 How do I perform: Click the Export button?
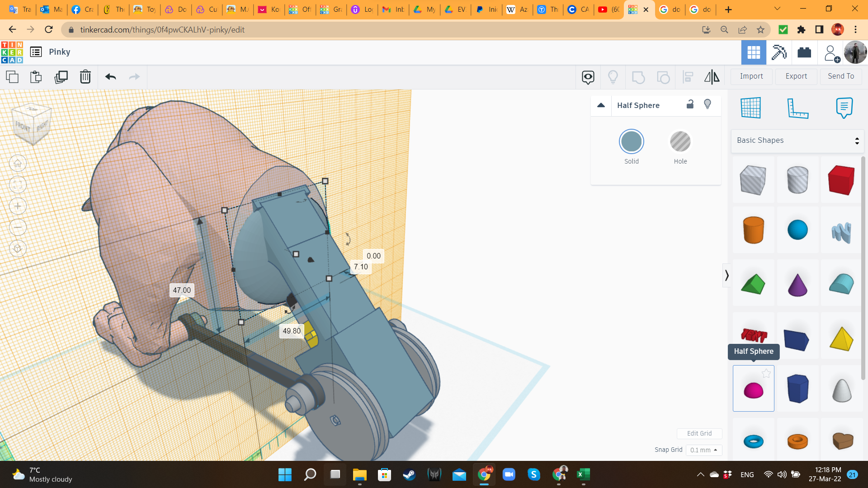pyautogui.click(x=796, y=76)
